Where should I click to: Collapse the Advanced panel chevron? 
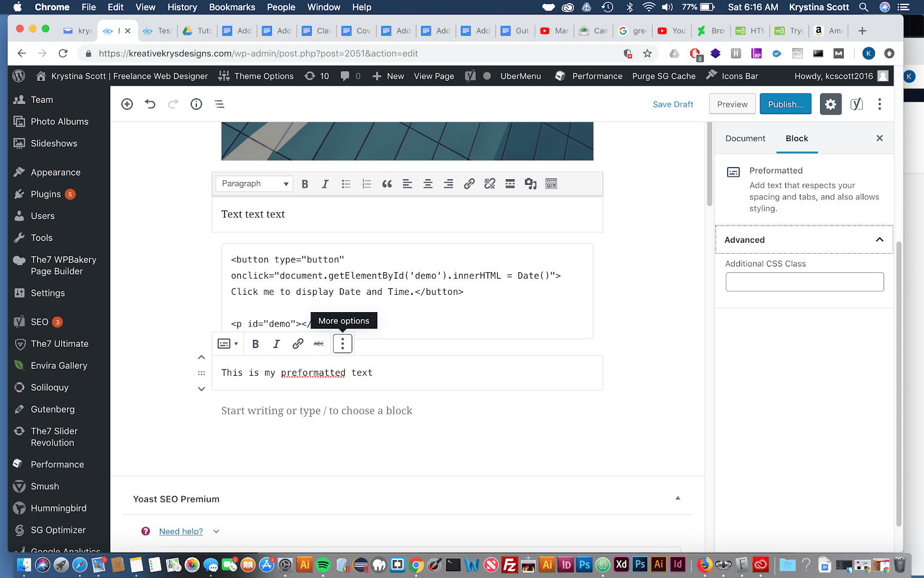[x=879, y=239]
